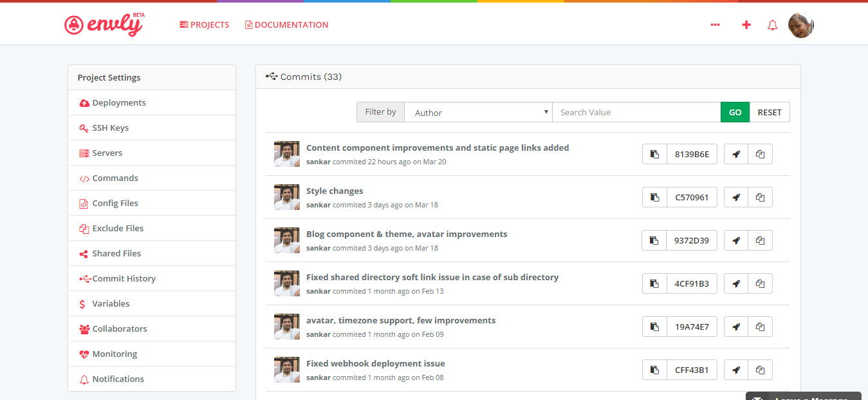Click the compare icon for commit 19A74E7
This screenshot has width=868, height=400.
[x=760, y=327]
